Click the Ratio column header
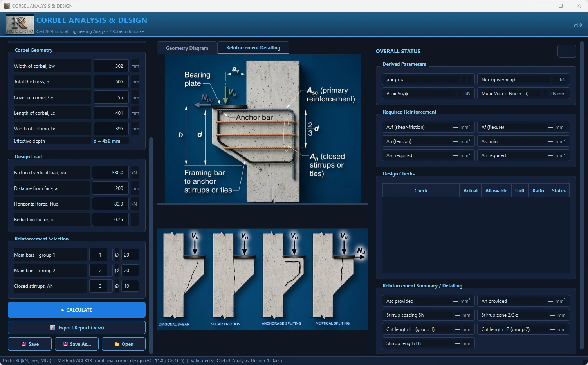 538,190
